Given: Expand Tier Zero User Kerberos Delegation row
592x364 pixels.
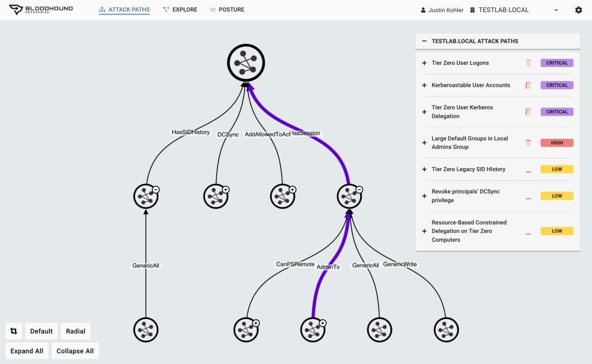Looking at the screenshot, I should pyautogui.click(x=424, y=112).
